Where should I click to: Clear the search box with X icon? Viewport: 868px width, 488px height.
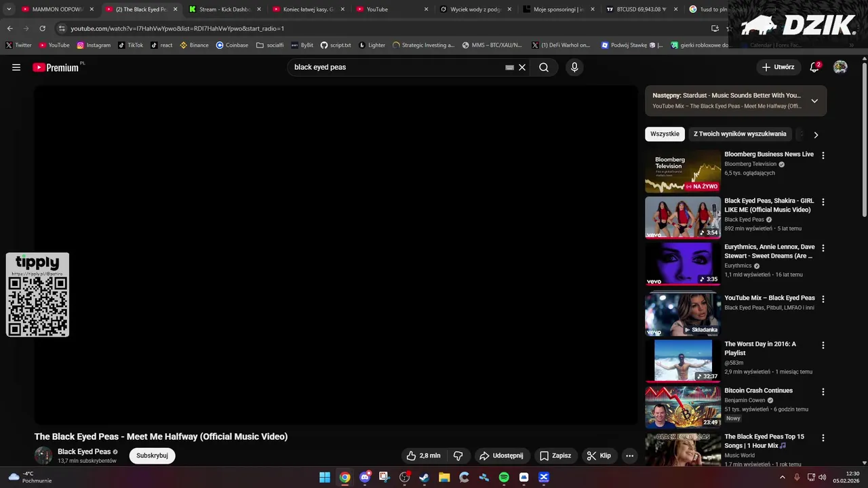pos(522,67)
